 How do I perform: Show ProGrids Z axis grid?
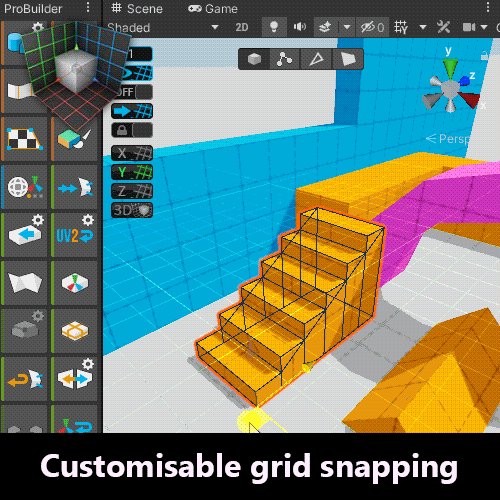coord(132,191)
